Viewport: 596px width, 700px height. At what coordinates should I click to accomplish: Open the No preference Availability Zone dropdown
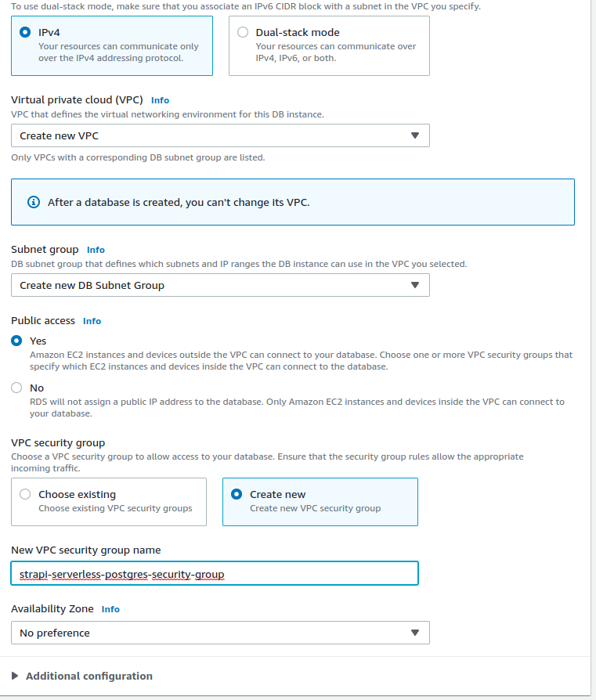220,633
